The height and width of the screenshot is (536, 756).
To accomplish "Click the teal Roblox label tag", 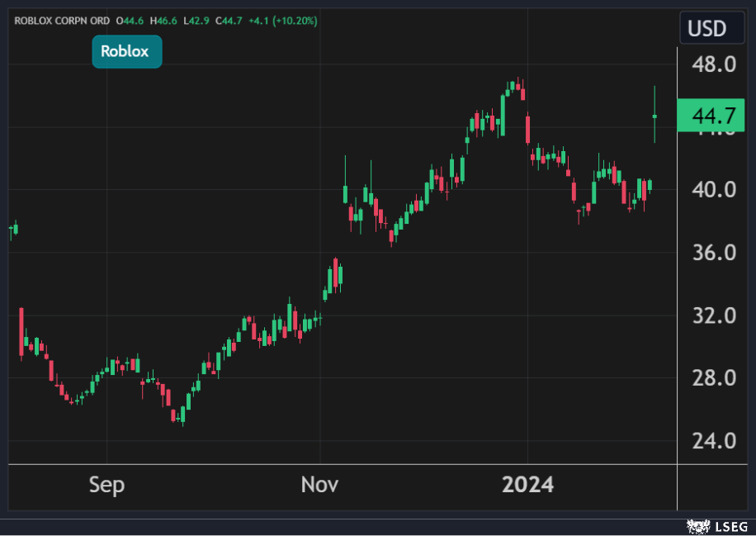I will coord(126,51).
